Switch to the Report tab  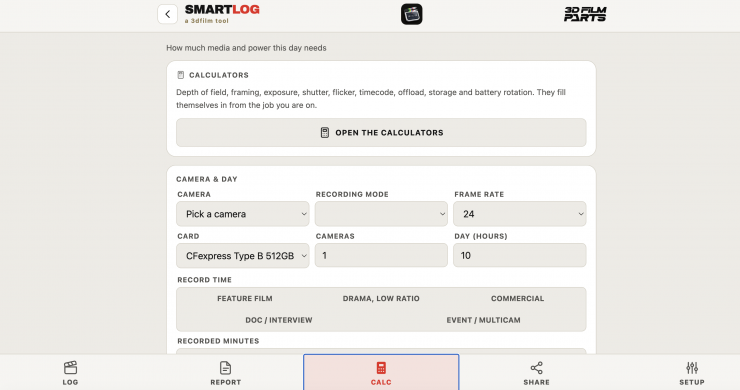pyautogui.click(x=226, y=373)
